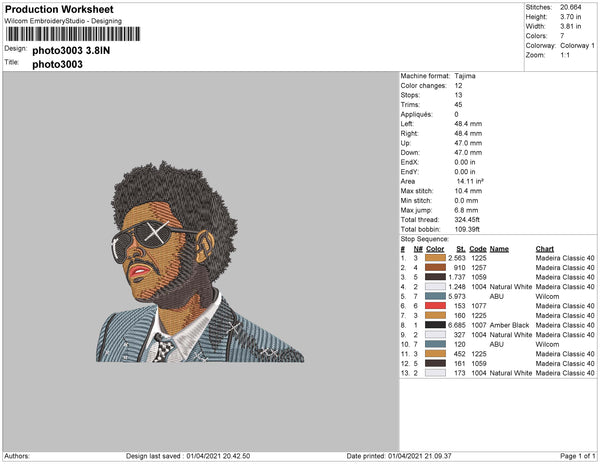
Task: Click the Colorway 1 value
Action: pos(577,46)
